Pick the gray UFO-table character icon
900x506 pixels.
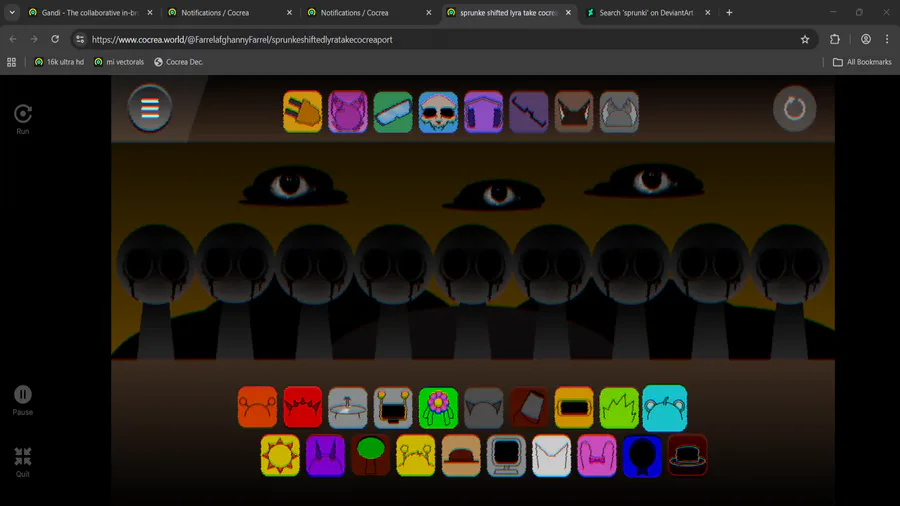pos(348,407)
